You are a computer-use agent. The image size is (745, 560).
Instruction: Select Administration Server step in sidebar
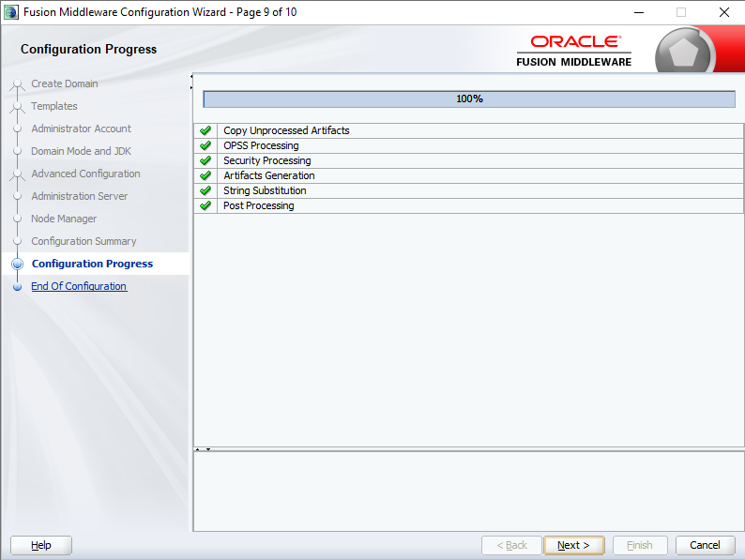(x=80, y=196)
